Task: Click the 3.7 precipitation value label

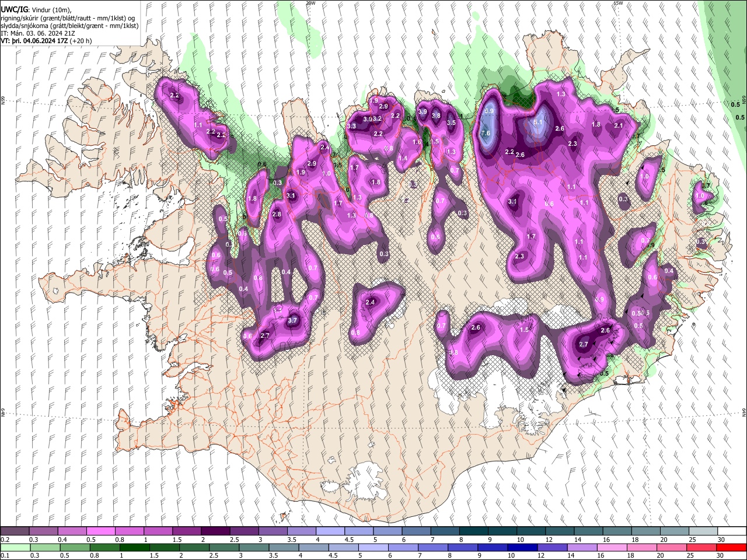Action: [x=293, y=320]
